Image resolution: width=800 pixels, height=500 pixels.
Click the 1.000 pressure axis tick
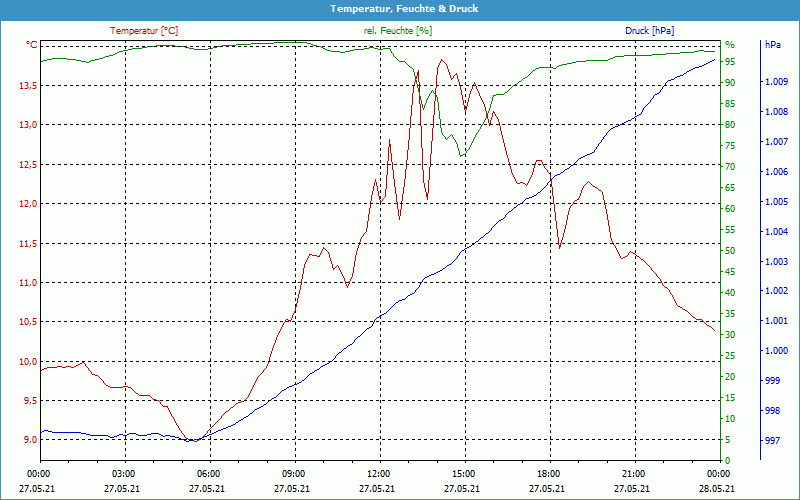point(776,351)
